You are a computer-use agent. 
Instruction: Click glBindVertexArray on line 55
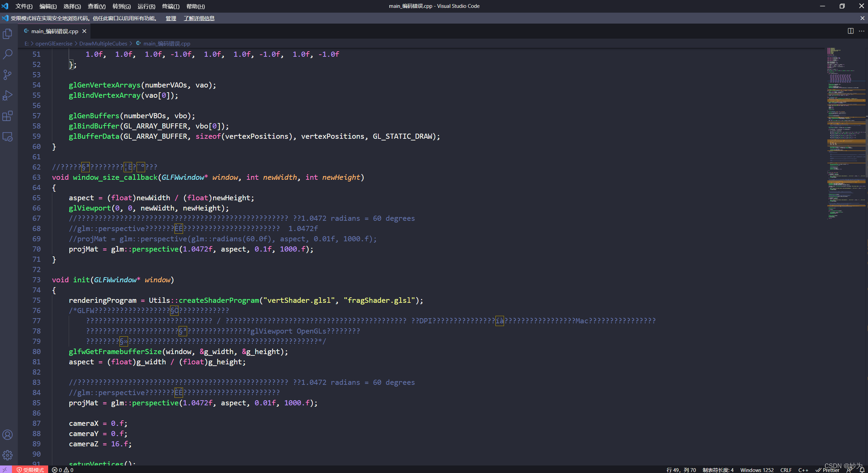[104, 95]
